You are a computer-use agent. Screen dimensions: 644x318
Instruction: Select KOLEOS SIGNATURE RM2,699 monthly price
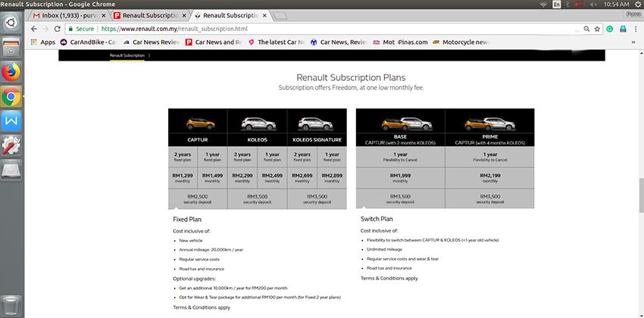[x=302, y=178]
